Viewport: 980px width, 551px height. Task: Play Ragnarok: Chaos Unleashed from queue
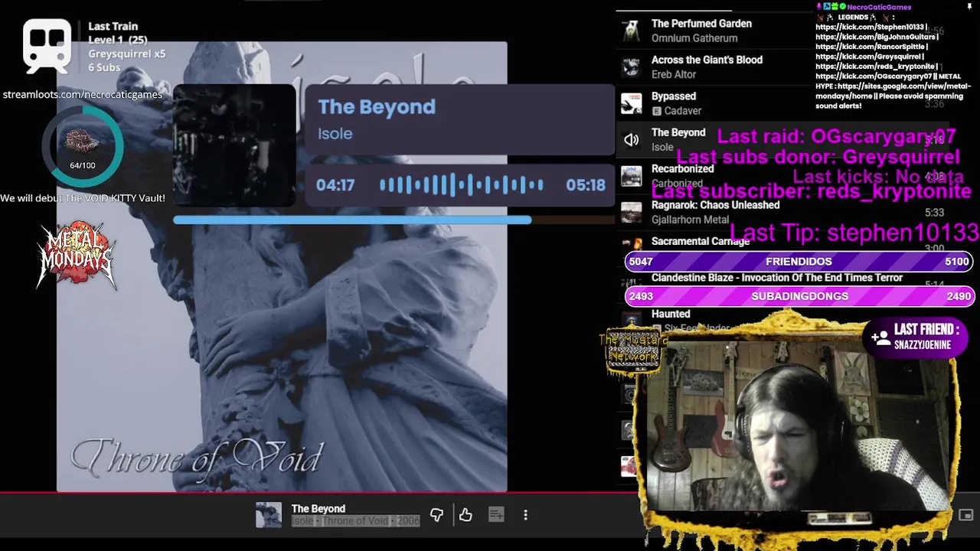click(715, 205)
